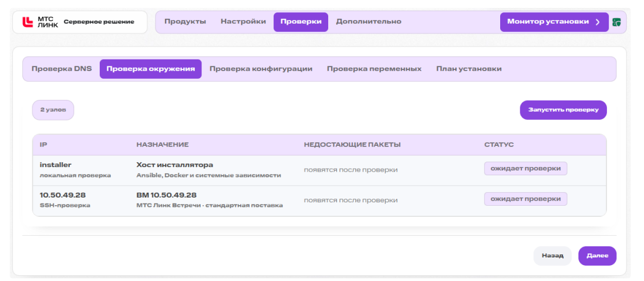Switch to Проверка DNS tab
The image size is (644, 281).
pyautogui.click(x=62, y=69)
